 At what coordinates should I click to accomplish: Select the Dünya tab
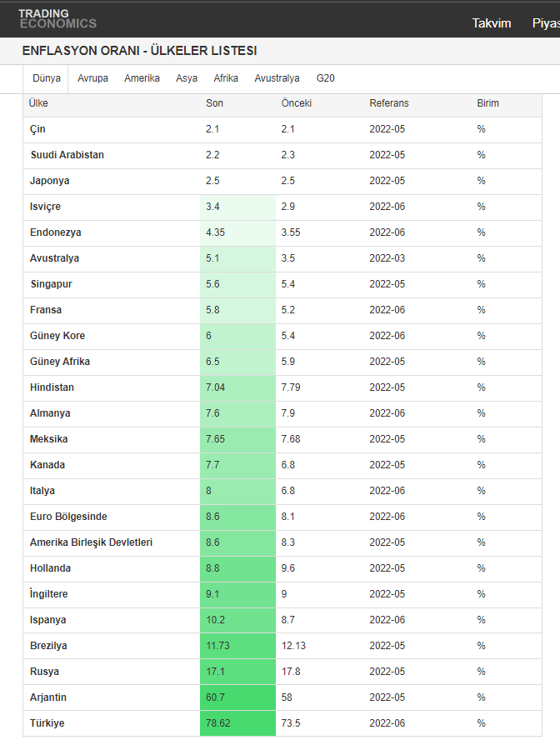point(47,78)
